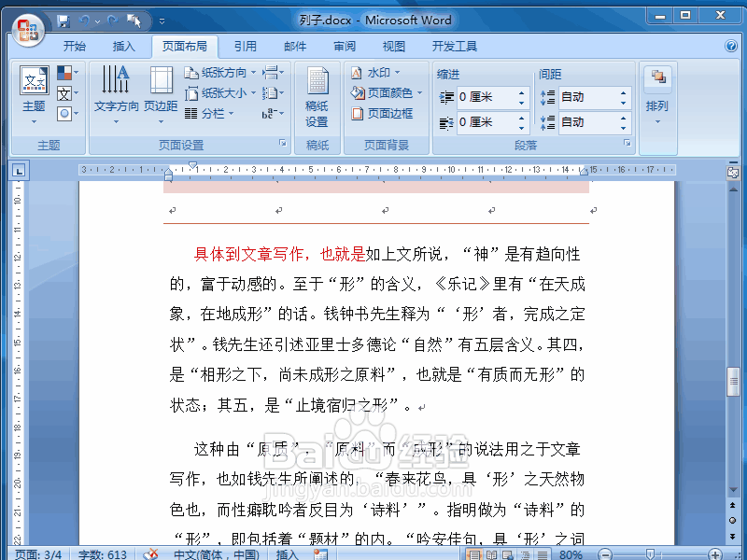Toggle ruler visibility button above scrollbar

pos(733,173)
